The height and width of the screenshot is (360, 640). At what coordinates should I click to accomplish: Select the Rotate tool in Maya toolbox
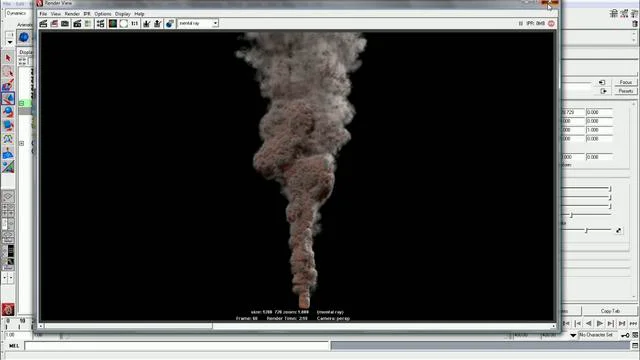tap(8, 112)
